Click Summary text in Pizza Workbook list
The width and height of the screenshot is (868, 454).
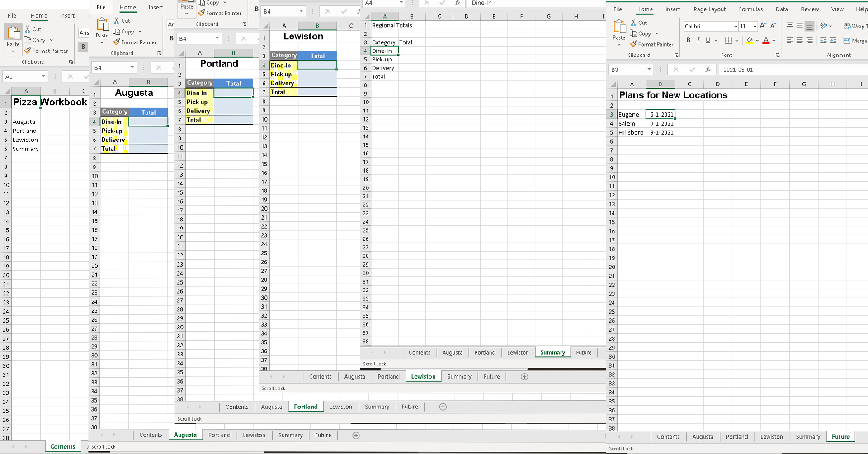point(26,149)
